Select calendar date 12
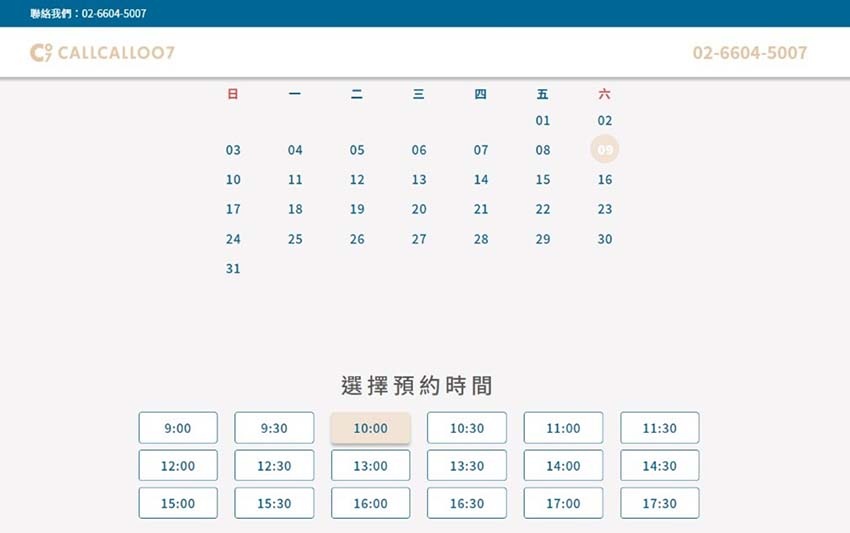 tap(357, 179)
